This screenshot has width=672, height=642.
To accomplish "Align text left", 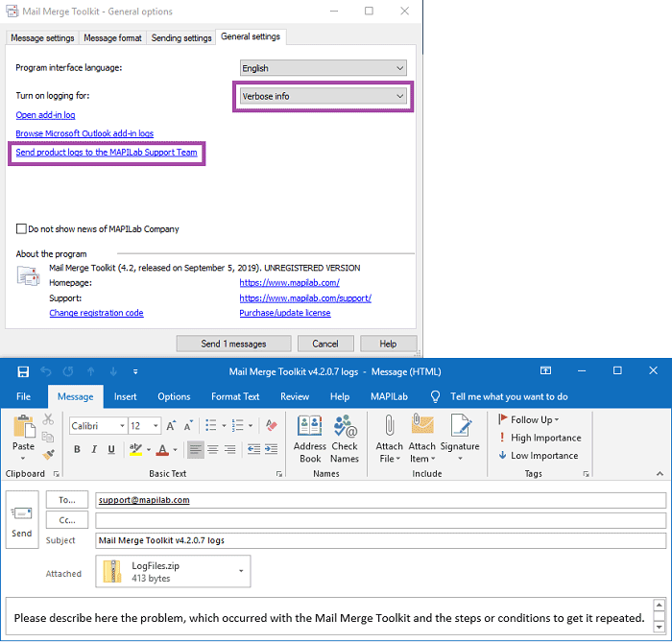I will coord(196,449).
